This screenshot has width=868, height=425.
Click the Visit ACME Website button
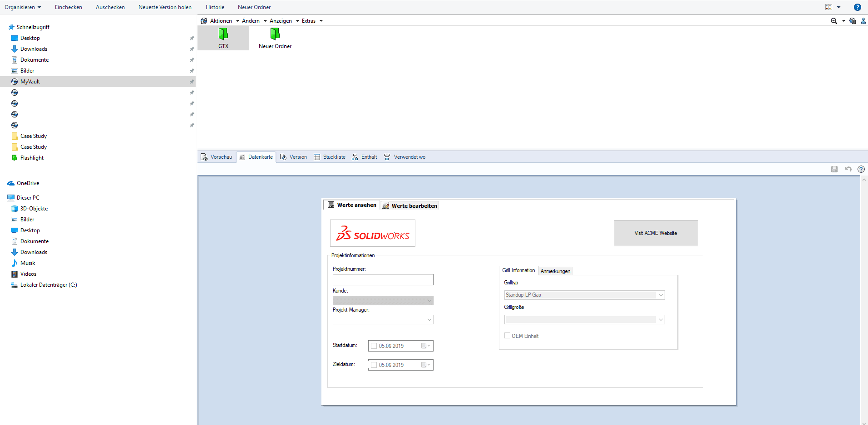656,233
